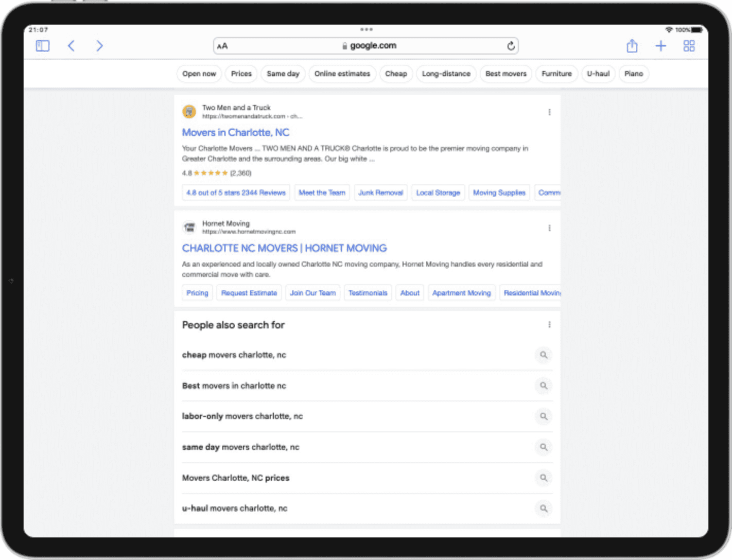Open the Meet the Team sitelink
This screenshot has width=732, height=560.
tap(322, 192)
